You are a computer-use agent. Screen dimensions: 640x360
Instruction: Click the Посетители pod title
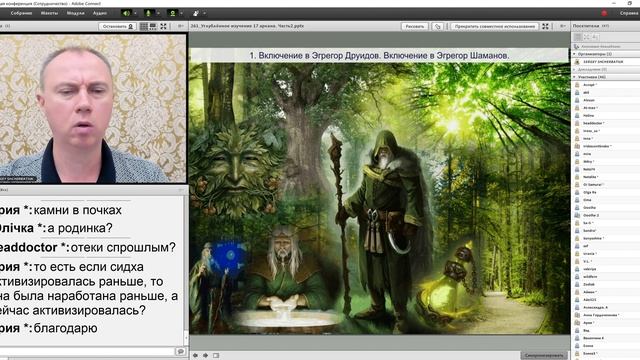[586, 26]
